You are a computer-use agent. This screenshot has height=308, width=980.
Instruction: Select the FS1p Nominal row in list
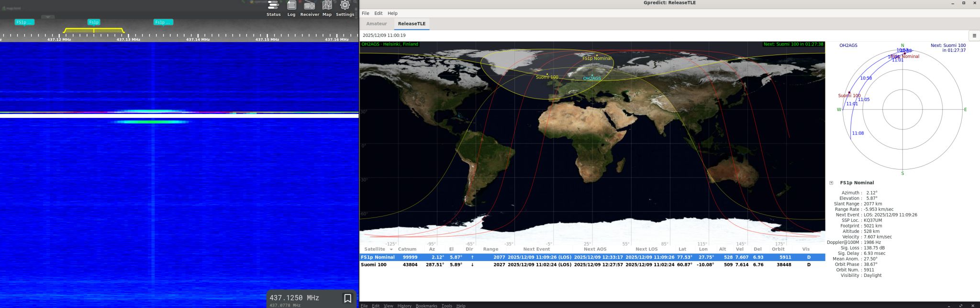coord(592,257)
